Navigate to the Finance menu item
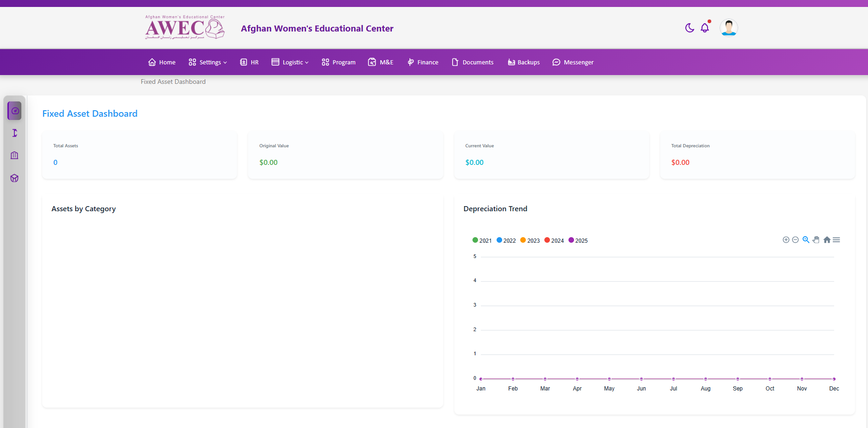Image resolution: width=868 pixels, height=428 pixels. point(422,62)
